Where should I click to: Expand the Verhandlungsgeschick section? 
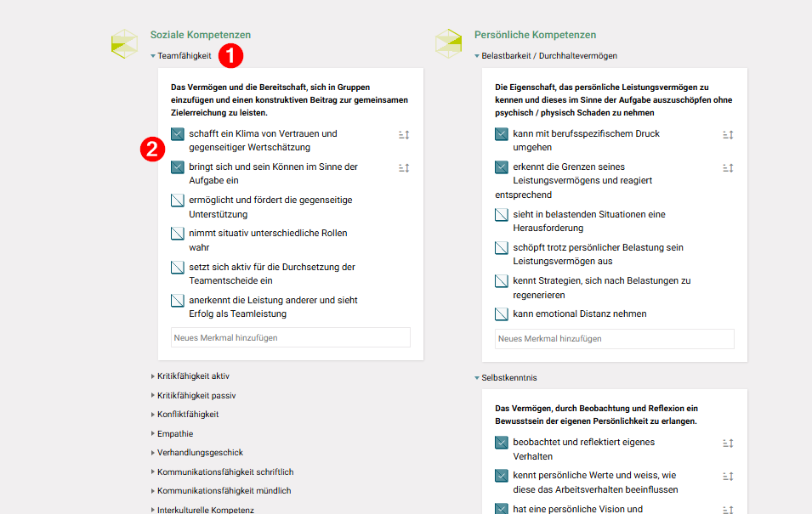point(196,453)
